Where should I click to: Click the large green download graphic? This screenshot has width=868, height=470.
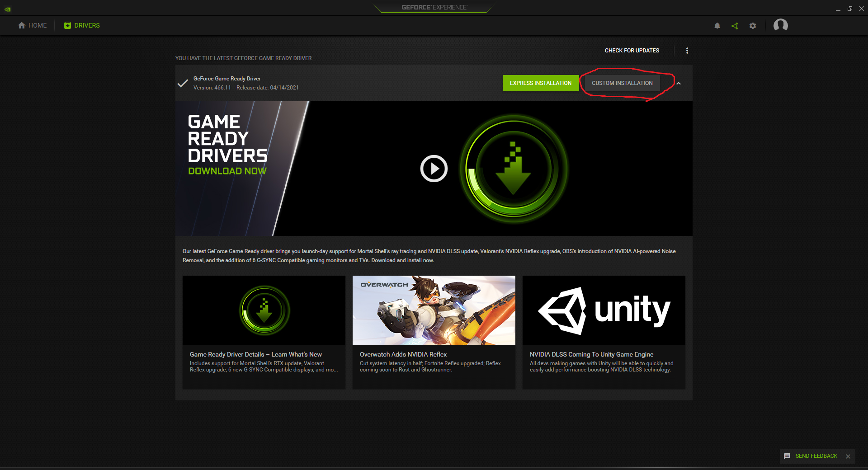[514, 169]
